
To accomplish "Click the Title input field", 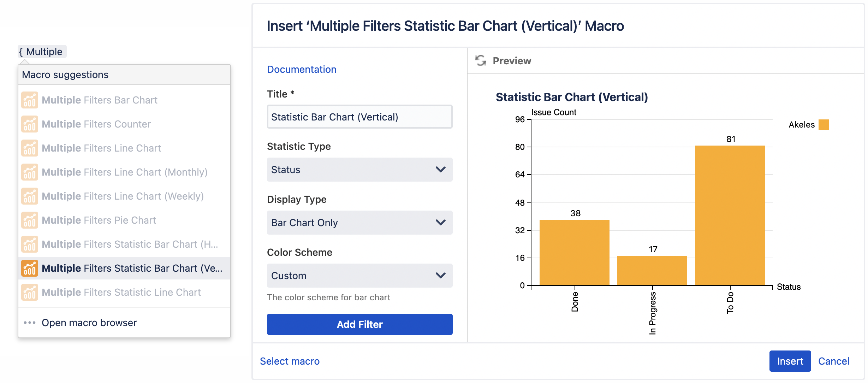I will click(359, 117).
